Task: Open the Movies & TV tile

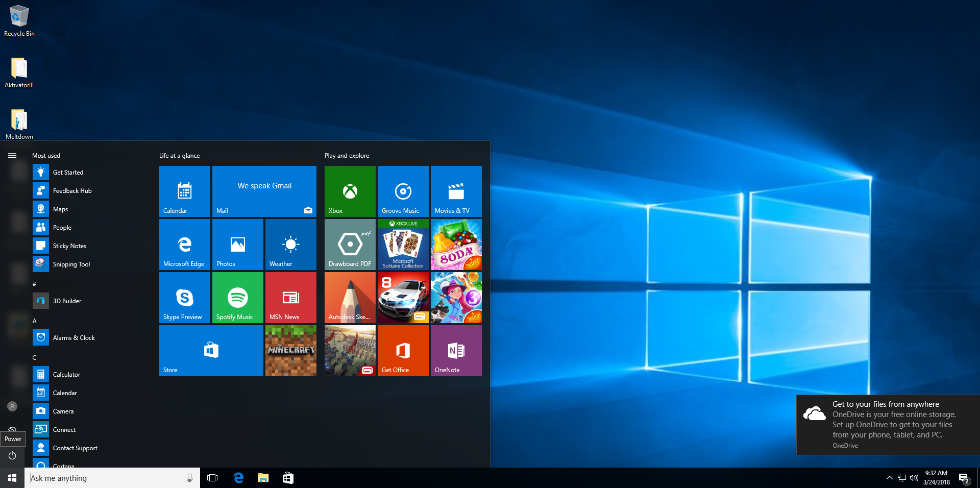Action: click(456, 191)
